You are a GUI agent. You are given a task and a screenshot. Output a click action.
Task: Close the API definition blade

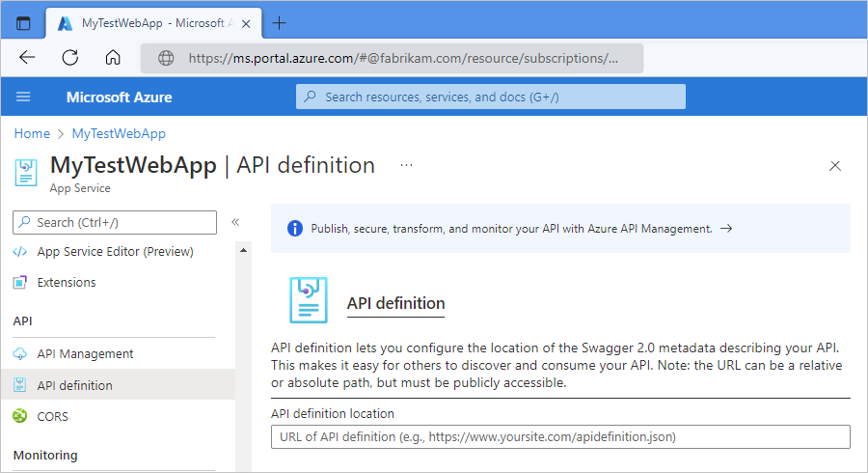[835, 166]
